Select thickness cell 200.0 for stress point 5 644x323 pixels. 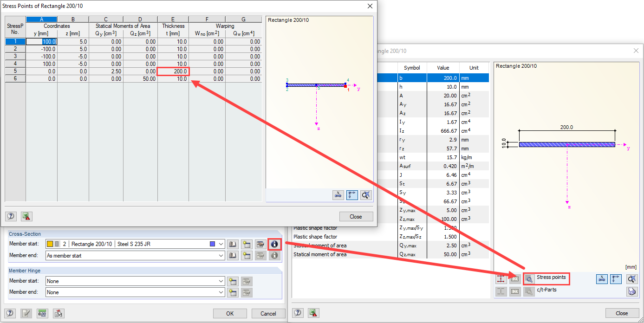click(x=173, y=71)
